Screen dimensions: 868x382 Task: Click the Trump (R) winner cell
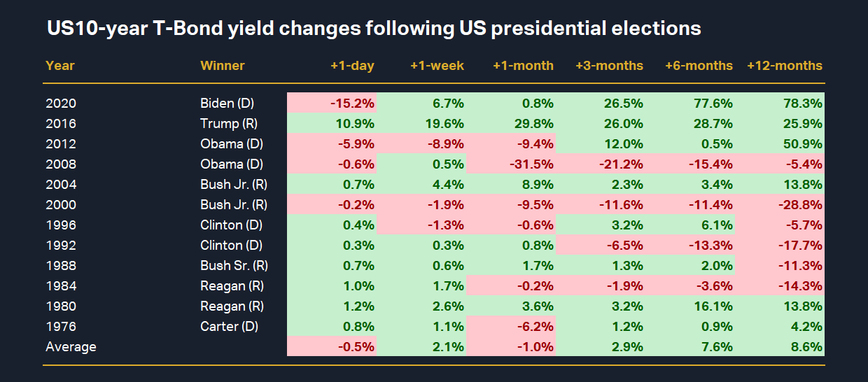(x=227, y=124)
